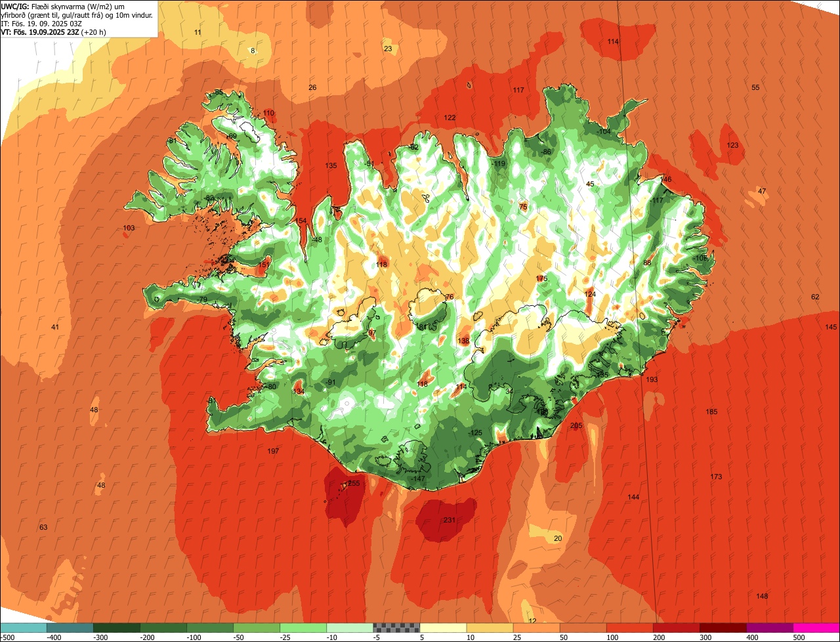The width and height of the screenshot is (840, 642).
Task: Click the purple swatch between 400 and 500
Action: 769,628
